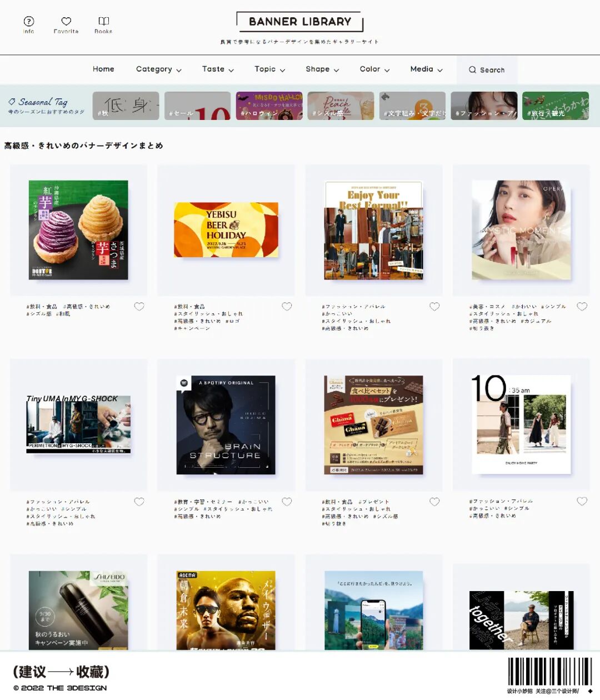The height and width of the screenshot is (700, 600).
Task: Open the phone travel landscape banner
Action: click(x=373, y=611)
